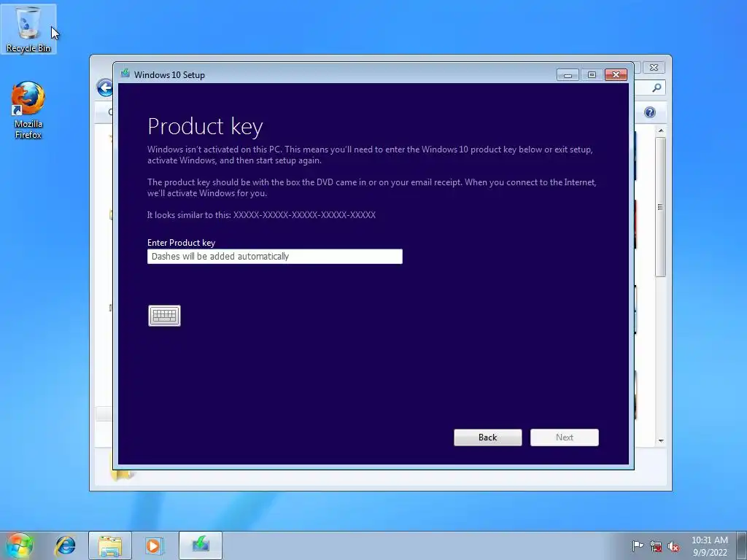Click the Product key heading text
This screenshot has height=560, width=747.
205,126
